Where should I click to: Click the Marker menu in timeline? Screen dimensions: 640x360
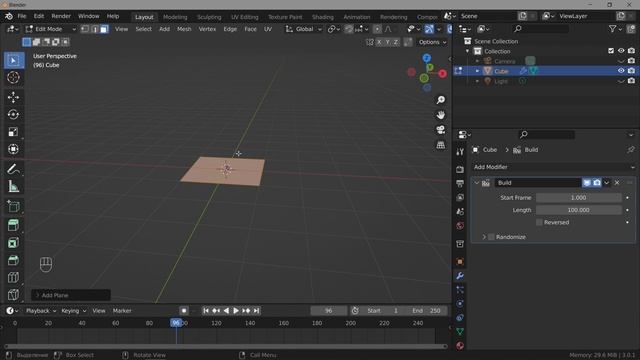pyautogui.click(x=122, y=311)
